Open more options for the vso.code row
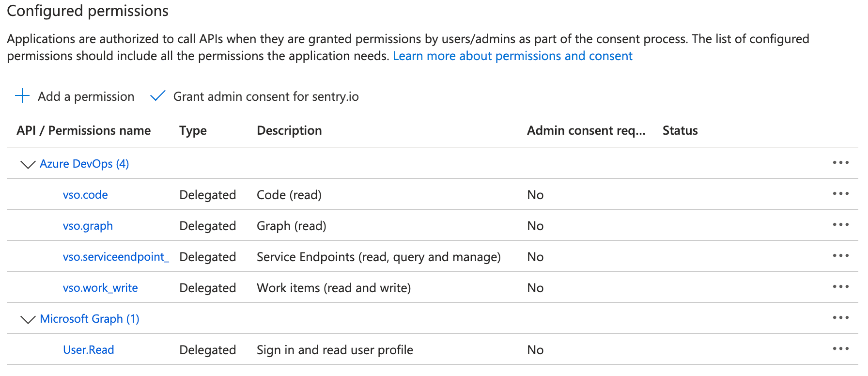The height and width of the screenshot is (376, 868). point(840,194)
